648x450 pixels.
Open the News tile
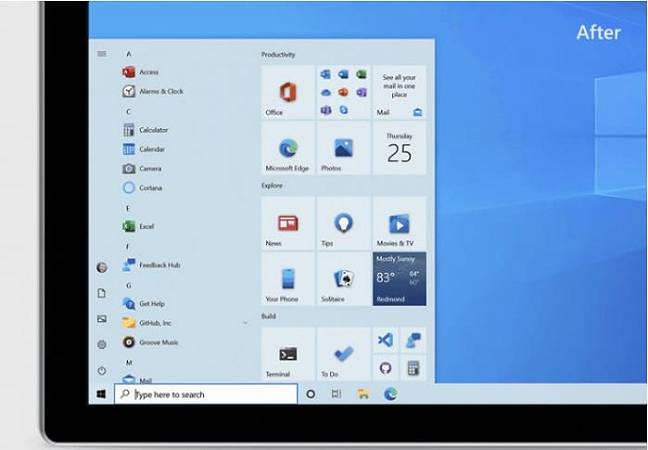tap(288, 223)
